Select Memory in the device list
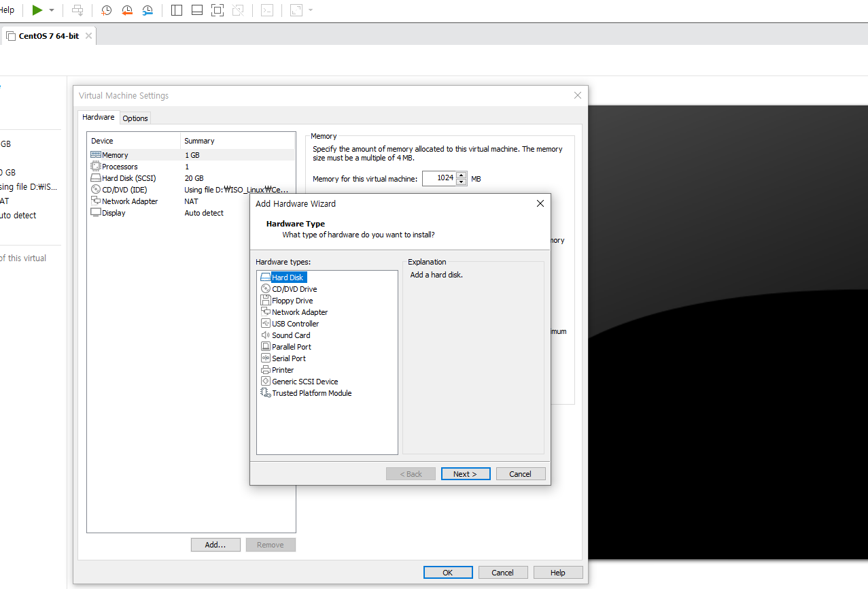This screenshot has width=868, height=589. (192, 155)
